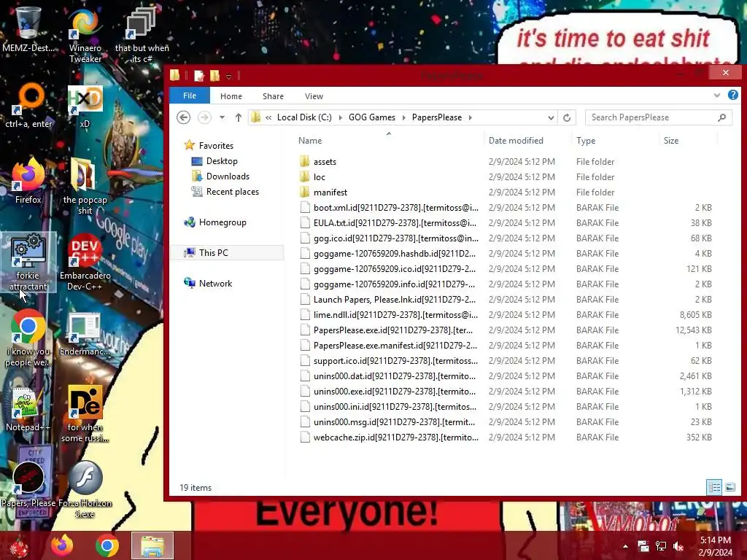Click File Explorer taskbar button
747x560 pixels.
click(x=152, y=545)
